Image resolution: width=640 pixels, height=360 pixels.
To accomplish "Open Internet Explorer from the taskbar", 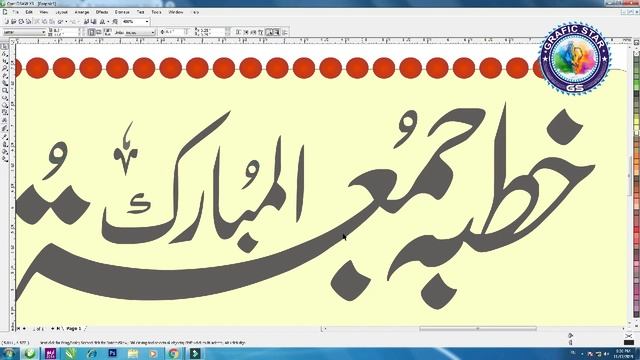I will coord(91,353).
